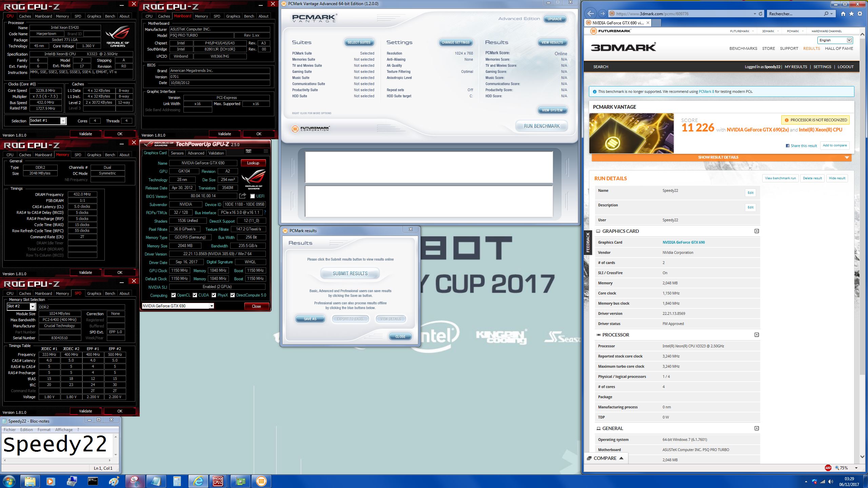Switch to PCMark Vantage orange taskbar icon

pos(261,481)
